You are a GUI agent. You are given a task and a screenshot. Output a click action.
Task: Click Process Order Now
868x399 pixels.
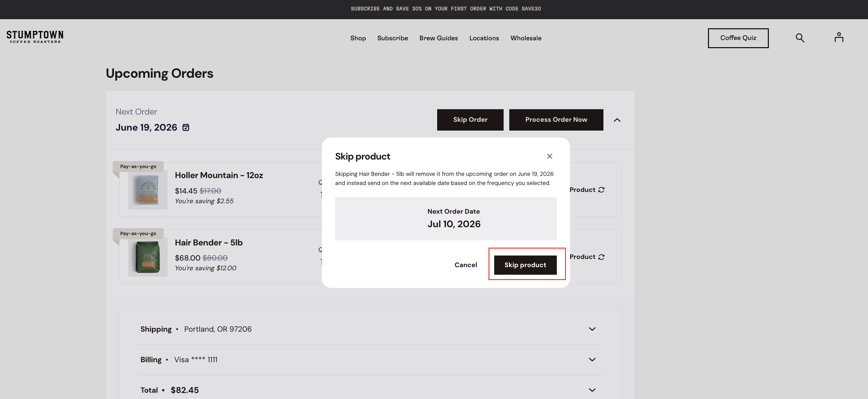[556, 120]
